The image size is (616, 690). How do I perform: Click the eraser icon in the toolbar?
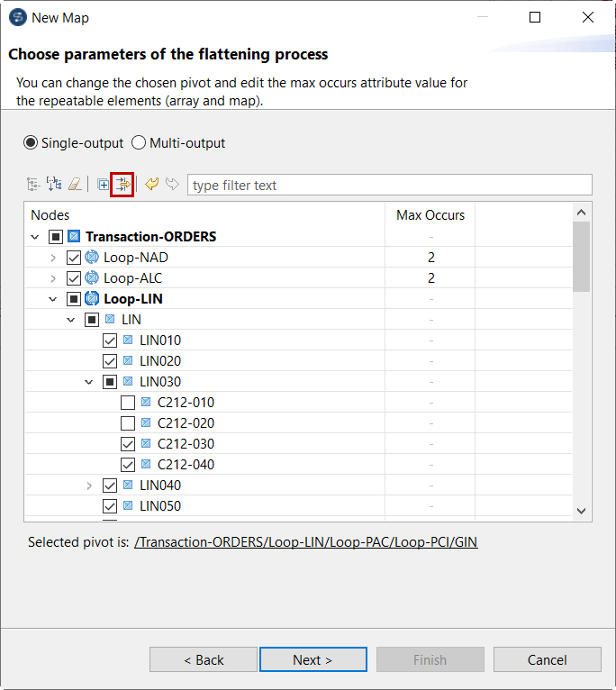pos(76,185)
